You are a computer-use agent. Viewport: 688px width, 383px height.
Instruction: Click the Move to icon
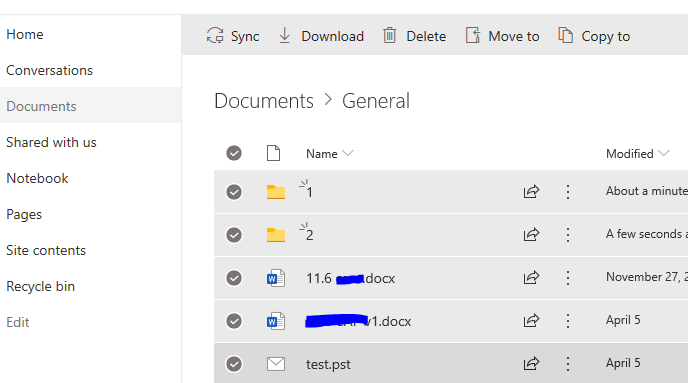(x=473, y=35)
